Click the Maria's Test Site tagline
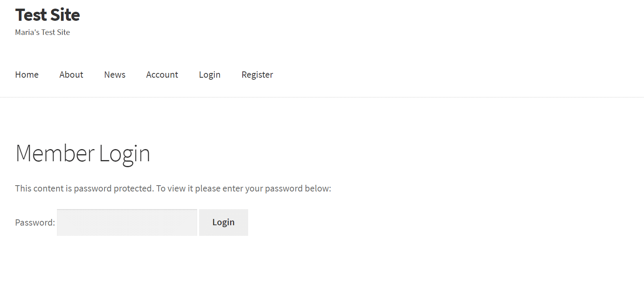Screen dimensions: 644x288 pos(42,32)
